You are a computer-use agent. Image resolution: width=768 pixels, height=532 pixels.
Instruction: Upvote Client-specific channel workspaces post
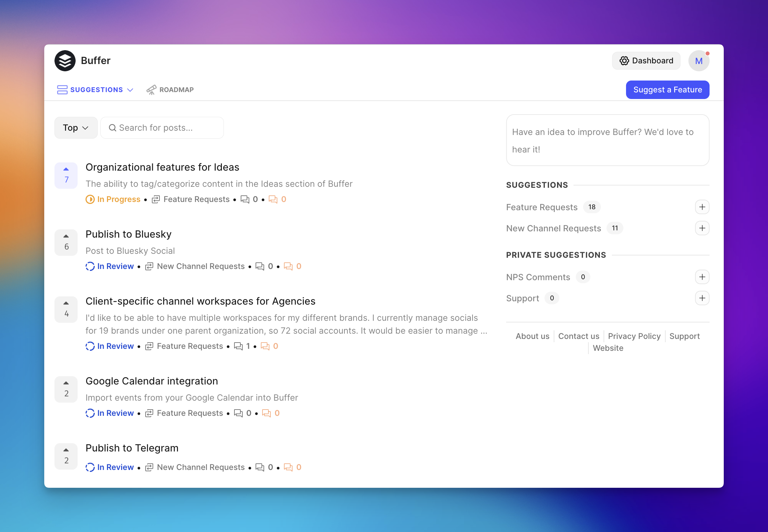click(66, 309)
